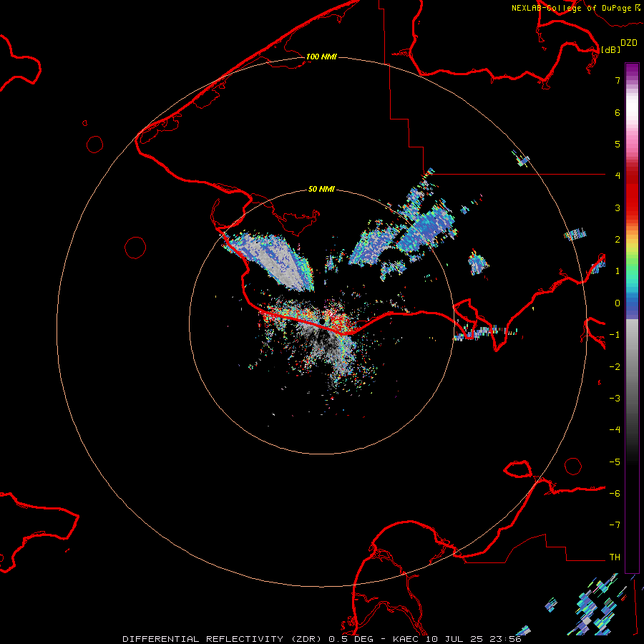This screenshot has height=644, width=644.
Task: Click the -6 value on the scale
Action: pos(615,494)
